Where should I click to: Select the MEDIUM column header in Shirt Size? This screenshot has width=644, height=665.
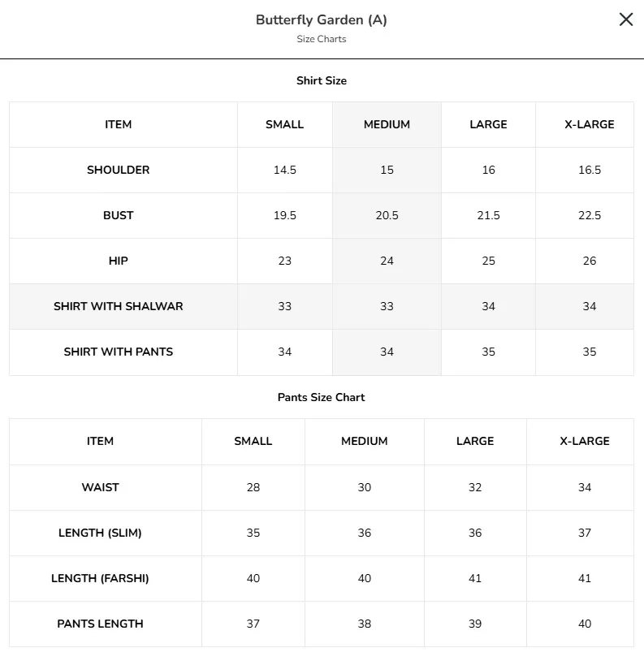pyautogui.click(x=387, y=124)
